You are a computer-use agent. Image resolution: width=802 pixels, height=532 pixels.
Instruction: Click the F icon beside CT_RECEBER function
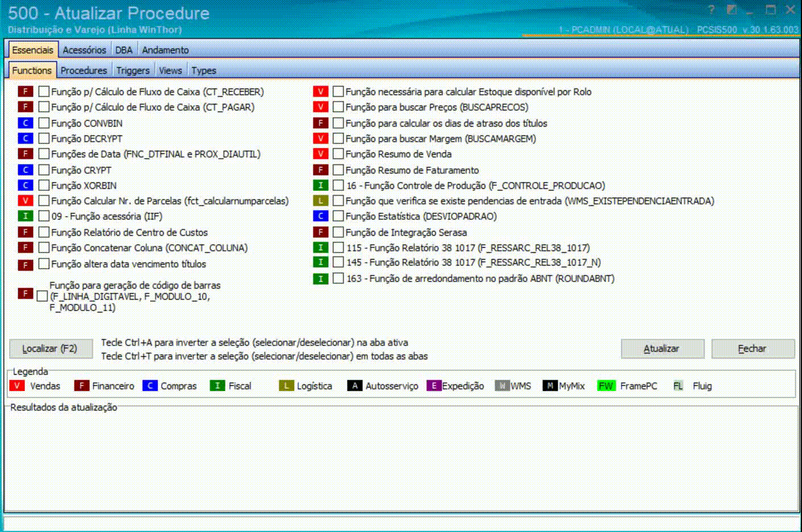tap(25, 92)
